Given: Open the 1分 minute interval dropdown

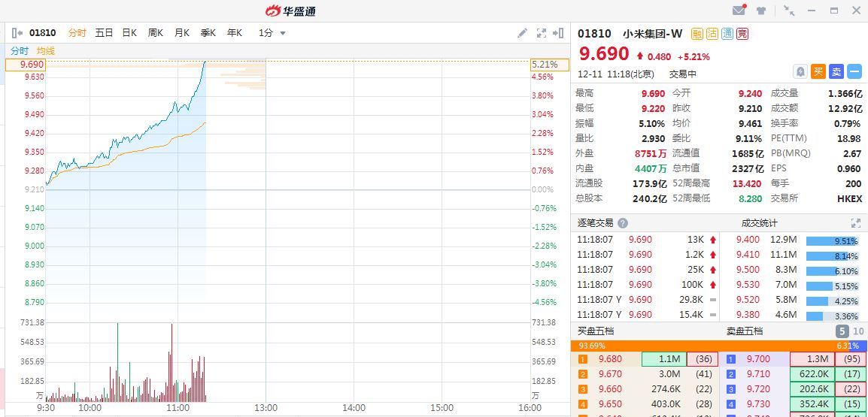Looking at the screenshot, I should coord(272,33).
